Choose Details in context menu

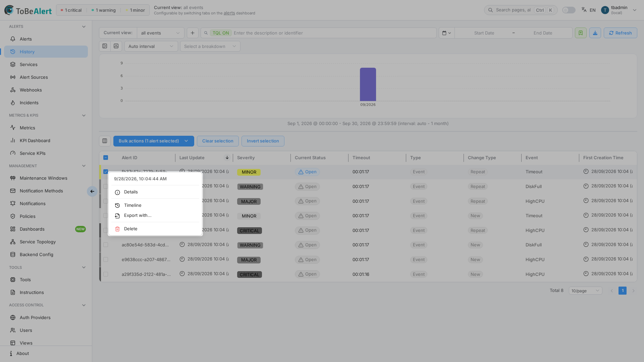click(155, 192)
